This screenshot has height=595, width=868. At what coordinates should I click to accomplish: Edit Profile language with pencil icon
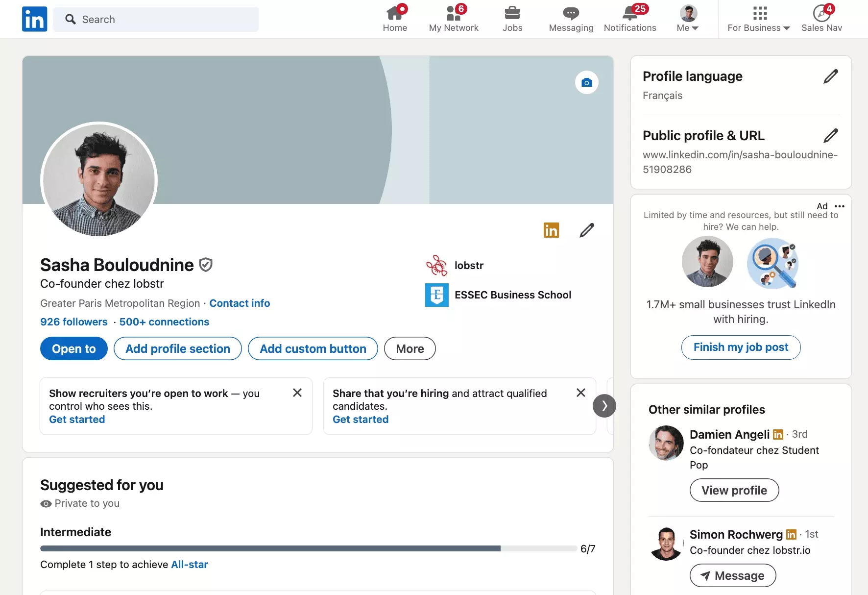pyautogui.click(x=830, y=76)
